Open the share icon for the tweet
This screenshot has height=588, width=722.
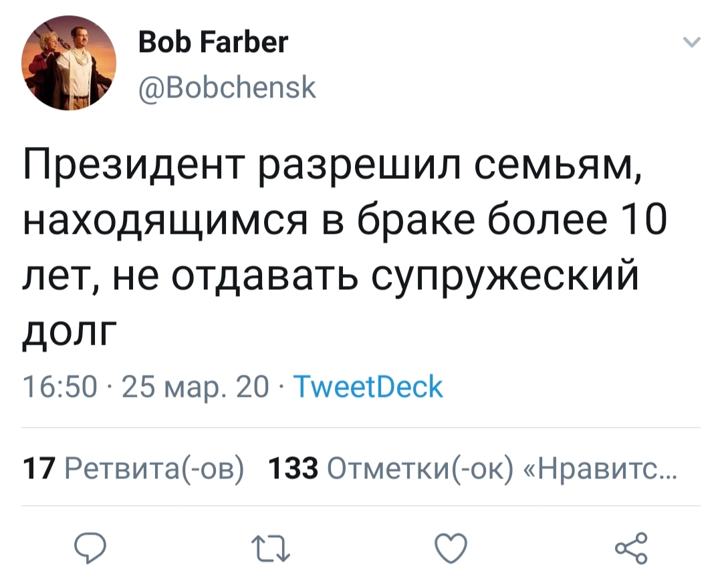[x=632, y=547]
